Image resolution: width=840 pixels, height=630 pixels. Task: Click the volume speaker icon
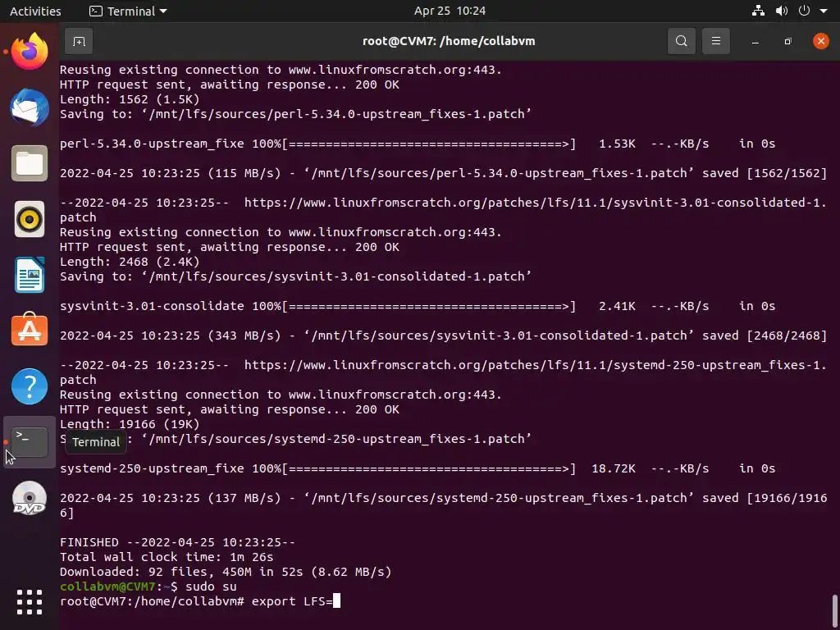click(782, 11)
